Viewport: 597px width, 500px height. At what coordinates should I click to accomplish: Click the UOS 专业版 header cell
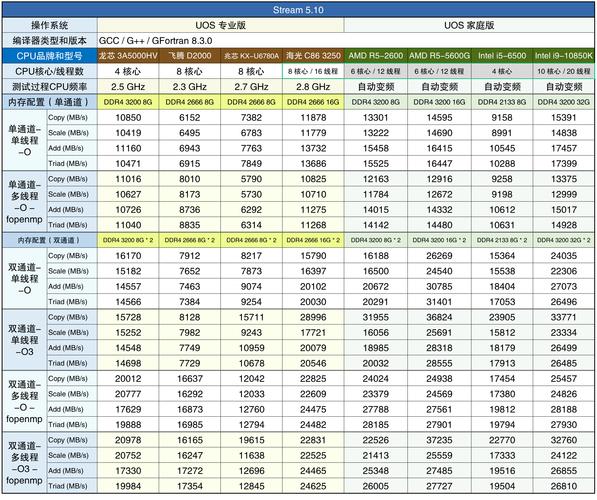(220, 26)
